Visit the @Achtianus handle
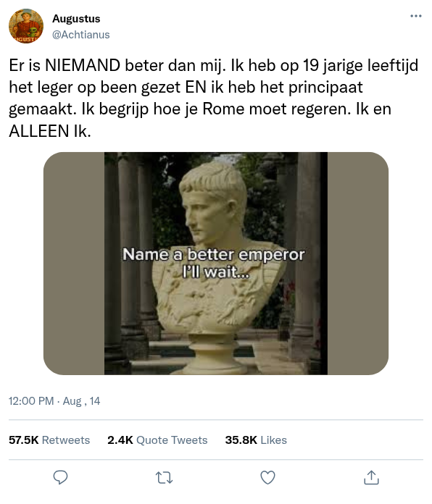Viewport: 432px width, 504px height. (x=81, y=34)
